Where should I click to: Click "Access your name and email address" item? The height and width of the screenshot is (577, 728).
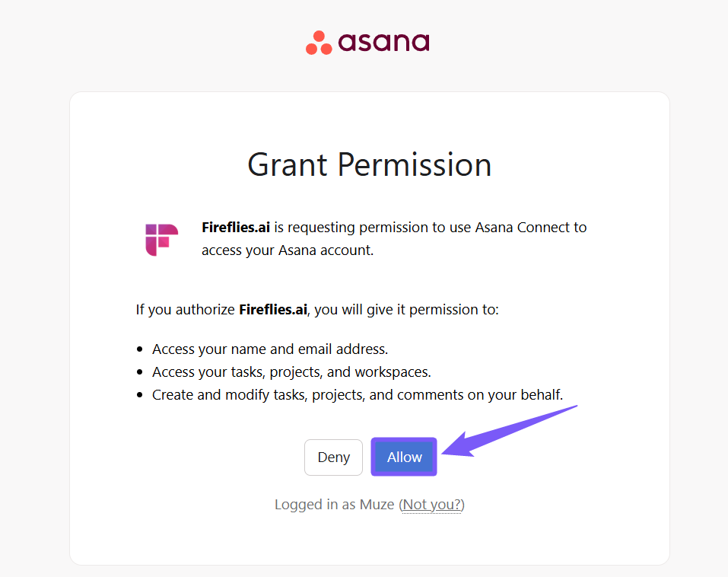(x=270, y=349)
